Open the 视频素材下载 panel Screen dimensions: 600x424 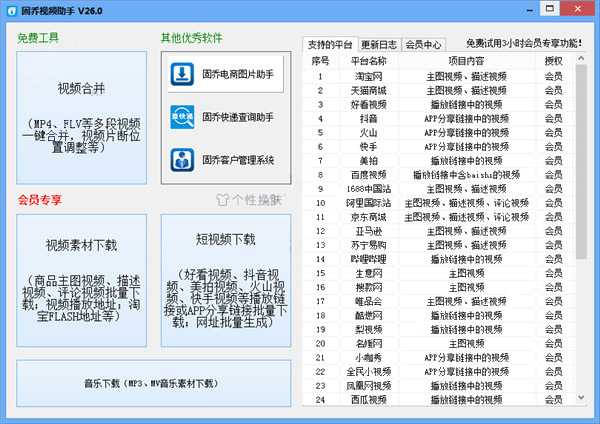pyautogui.click(x=82, y=280)
